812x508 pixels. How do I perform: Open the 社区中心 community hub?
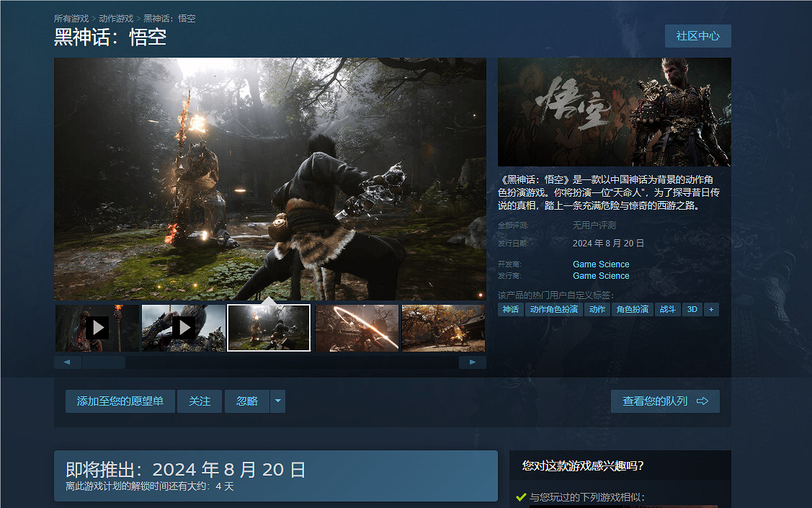pos(697,36)
